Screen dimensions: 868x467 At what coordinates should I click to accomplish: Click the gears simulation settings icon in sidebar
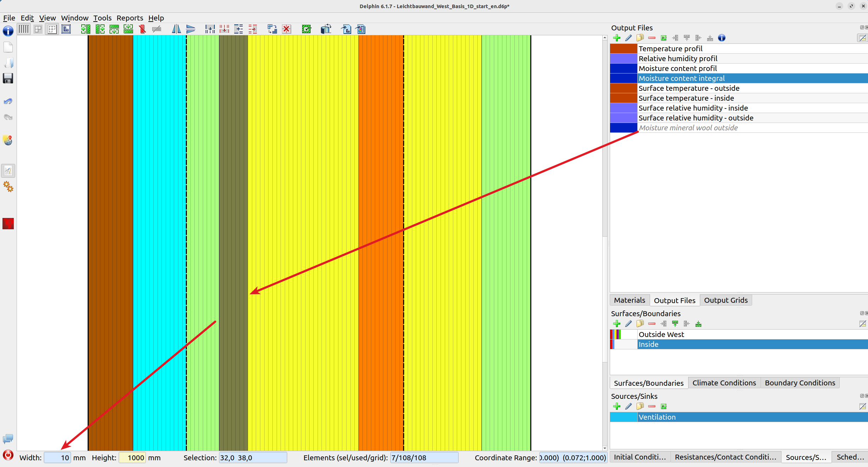(x=8, y=187)
